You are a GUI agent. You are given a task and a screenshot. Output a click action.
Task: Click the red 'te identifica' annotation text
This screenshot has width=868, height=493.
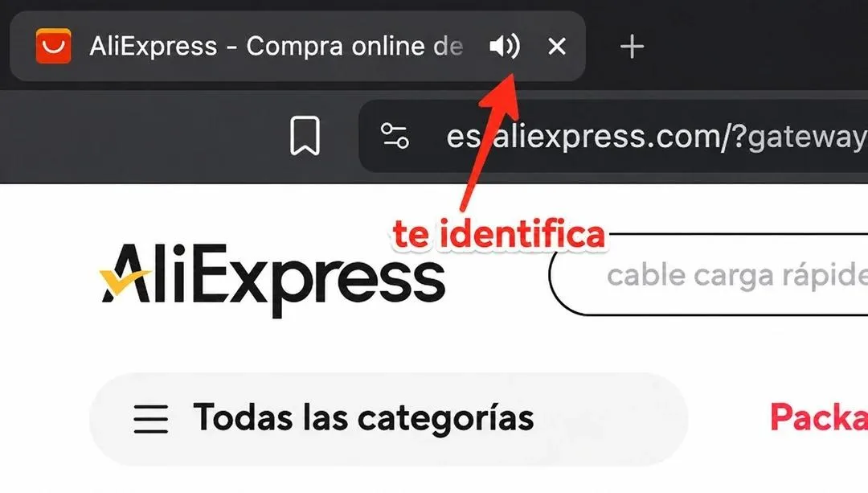(x=499, y=235)
